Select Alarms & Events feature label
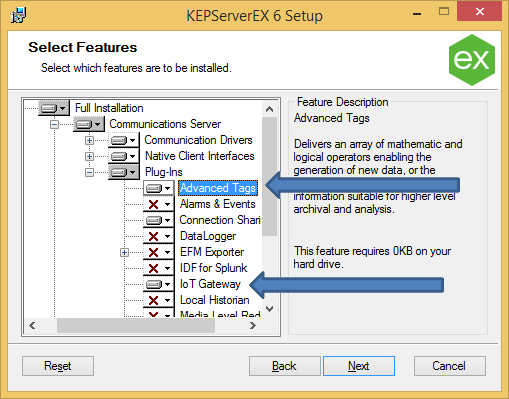509x399 pixels. tap(218, 204)
